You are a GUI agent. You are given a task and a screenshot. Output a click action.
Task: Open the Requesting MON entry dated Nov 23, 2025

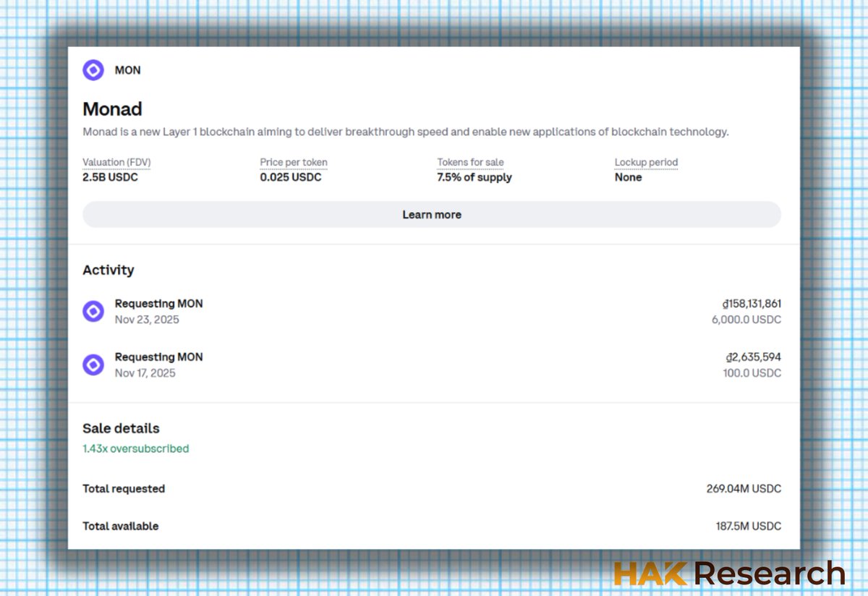pos(432,311)
